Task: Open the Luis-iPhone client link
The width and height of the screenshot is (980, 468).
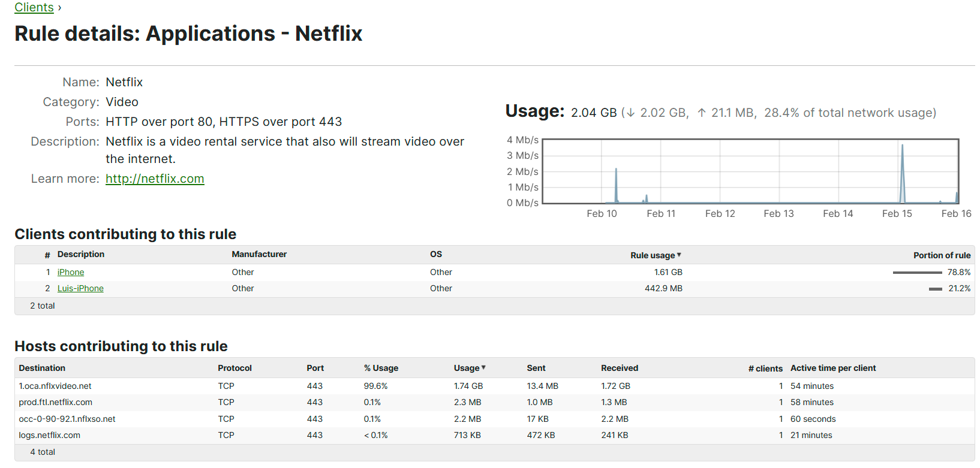Action: 80,288
